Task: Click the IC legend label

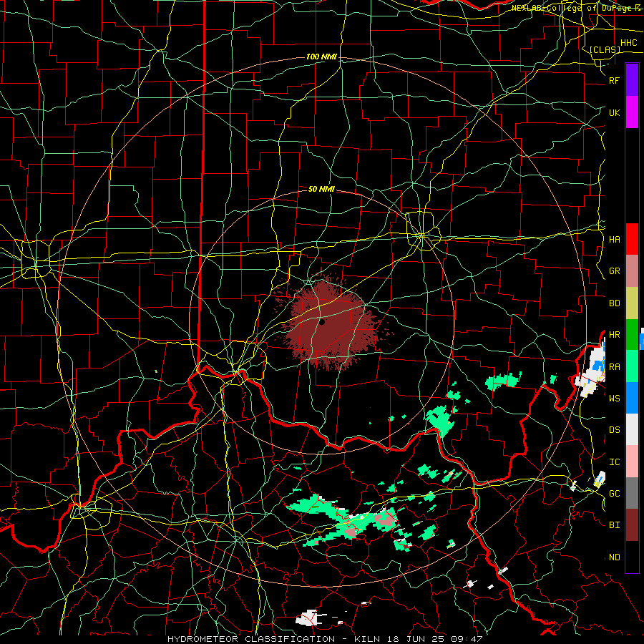Action: [615, 462]
